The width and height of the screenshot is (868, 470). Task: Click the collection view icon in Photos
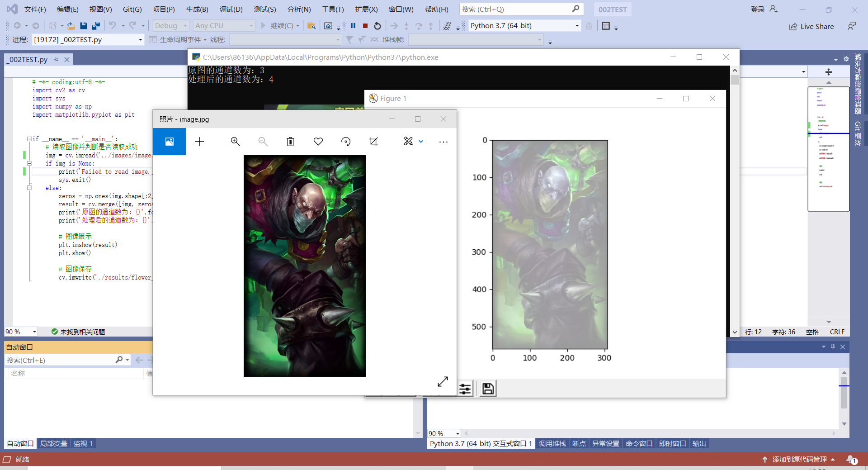point(170,142)
